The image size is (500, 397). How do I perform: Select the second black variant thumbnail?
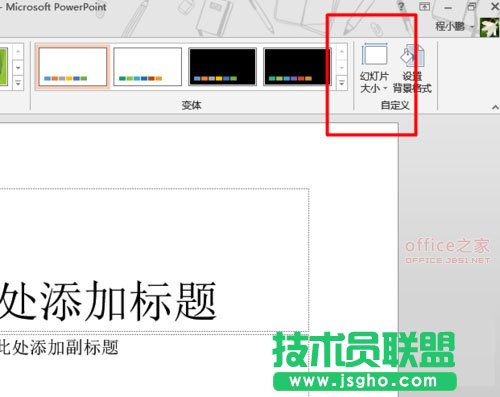tap(297, 67)
